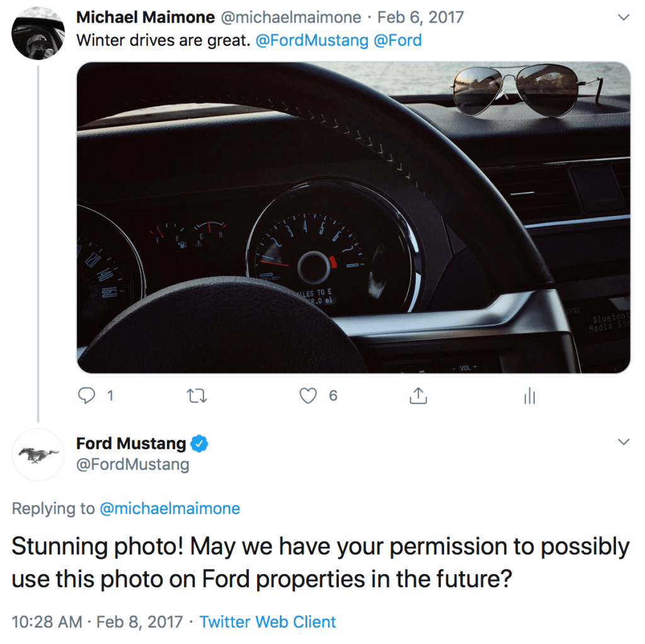
Task: Expand Michael Maimone tweet options chevron
Action: [624, 18]
